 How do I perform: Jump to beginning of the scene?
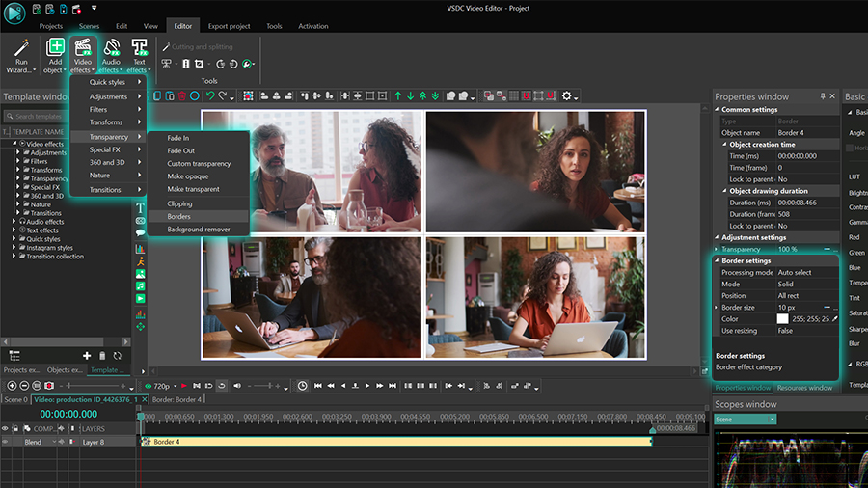click(x=317, y=386)
